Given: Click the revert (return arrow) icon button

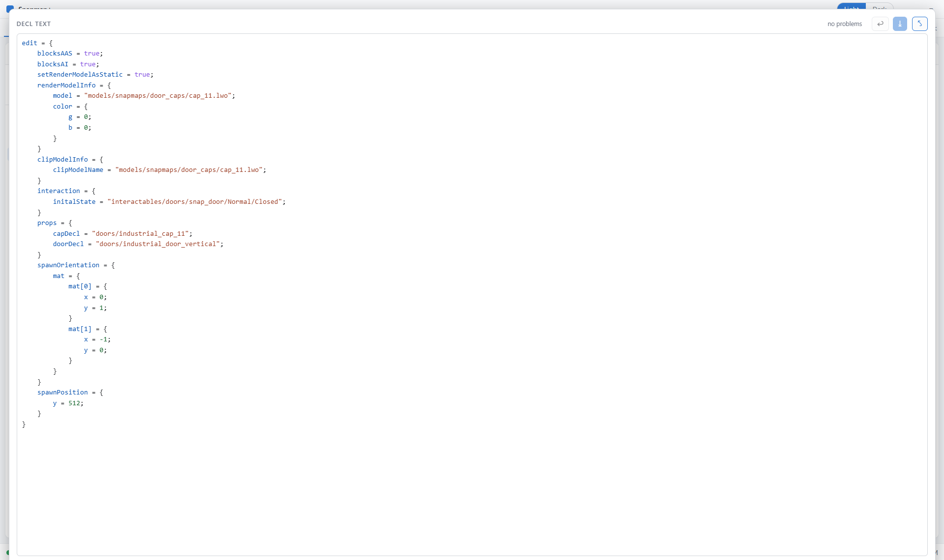Looking at the screenshot, I should click(880, 24).
